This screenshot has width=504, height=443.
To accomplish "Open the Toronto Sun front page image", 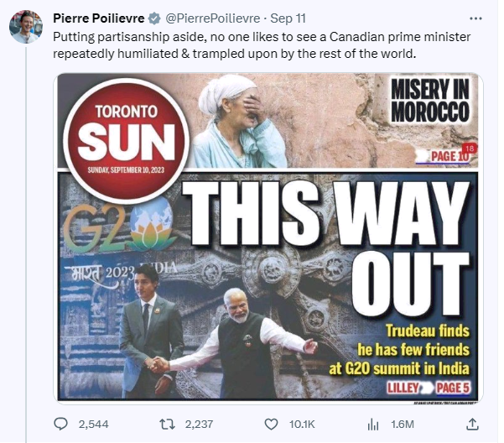I will (x=268, y=238).
